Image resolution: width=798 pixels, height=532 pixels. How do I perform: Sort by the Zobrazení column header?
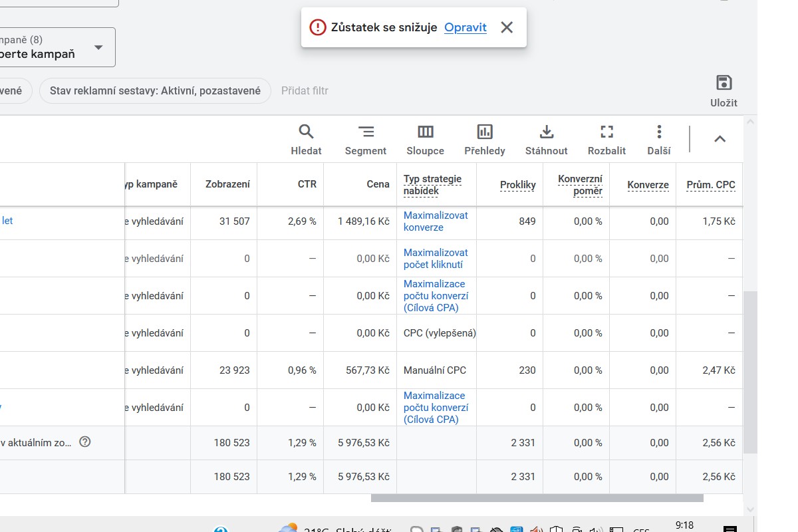(227, 184)
